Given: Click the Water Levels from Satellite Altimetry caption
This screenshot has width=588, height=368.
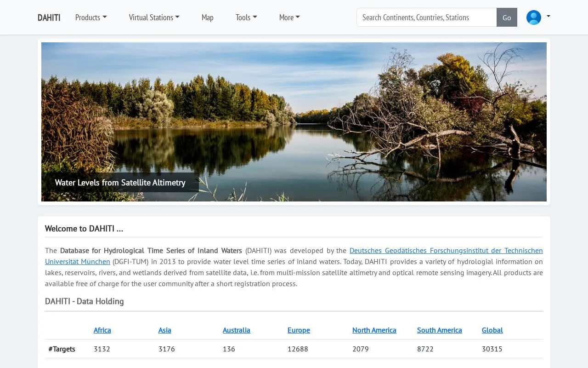Looking at the screenshot, I should click(x=120, y=183).
